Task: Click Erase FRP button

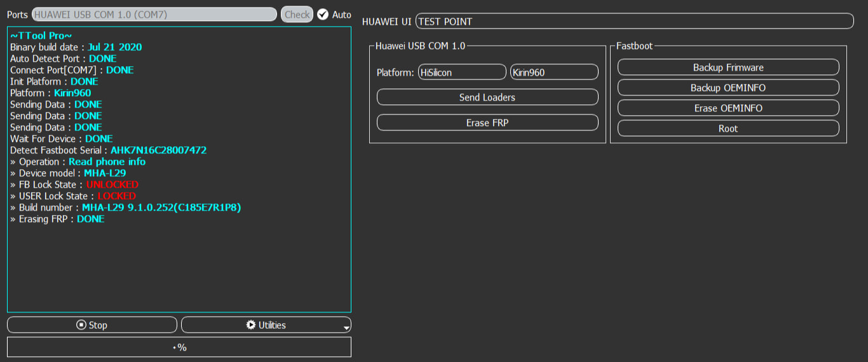Action: [487, 123]
